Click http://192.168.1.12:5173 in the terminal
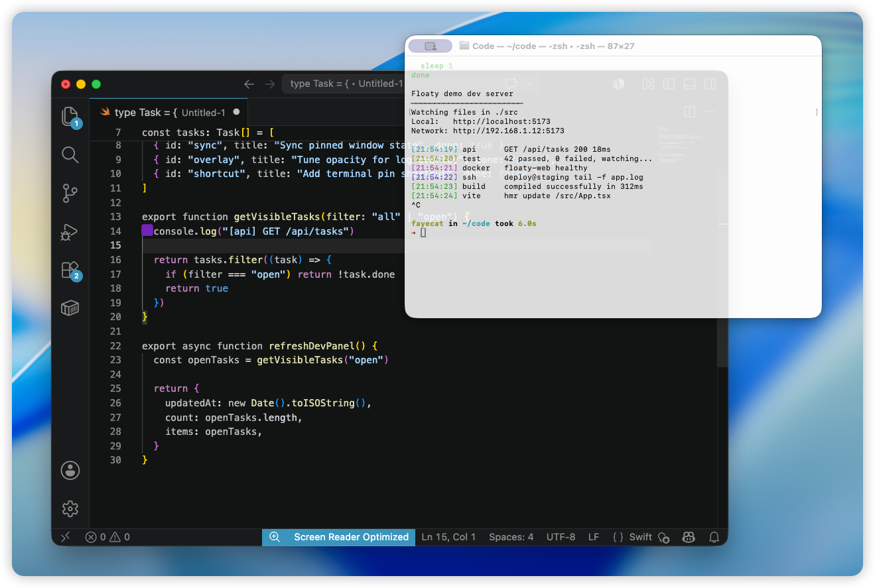Viewport: 875px width, 588px height. 509,131
